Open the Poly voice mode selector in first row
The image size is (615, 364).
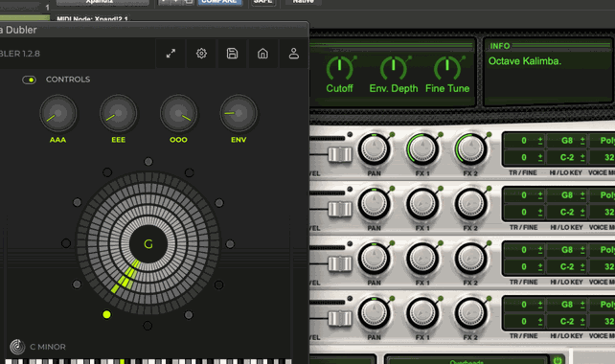[x=602, y=141]
